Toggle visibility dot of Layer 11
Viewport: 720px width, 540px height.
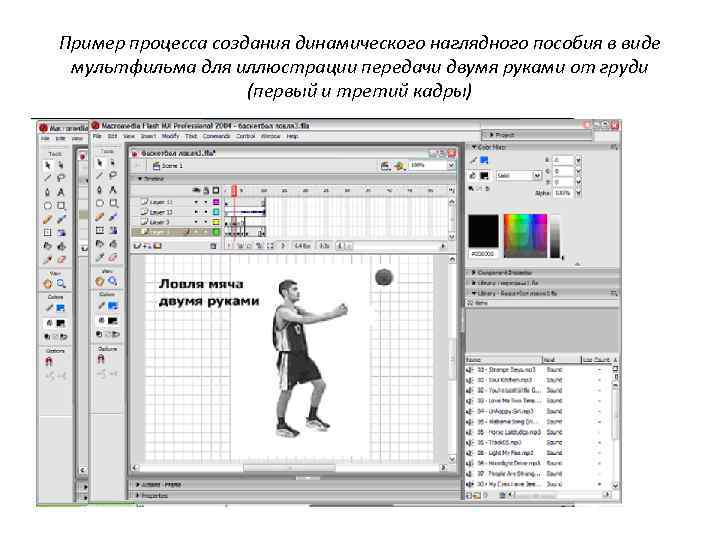(196, 202)
